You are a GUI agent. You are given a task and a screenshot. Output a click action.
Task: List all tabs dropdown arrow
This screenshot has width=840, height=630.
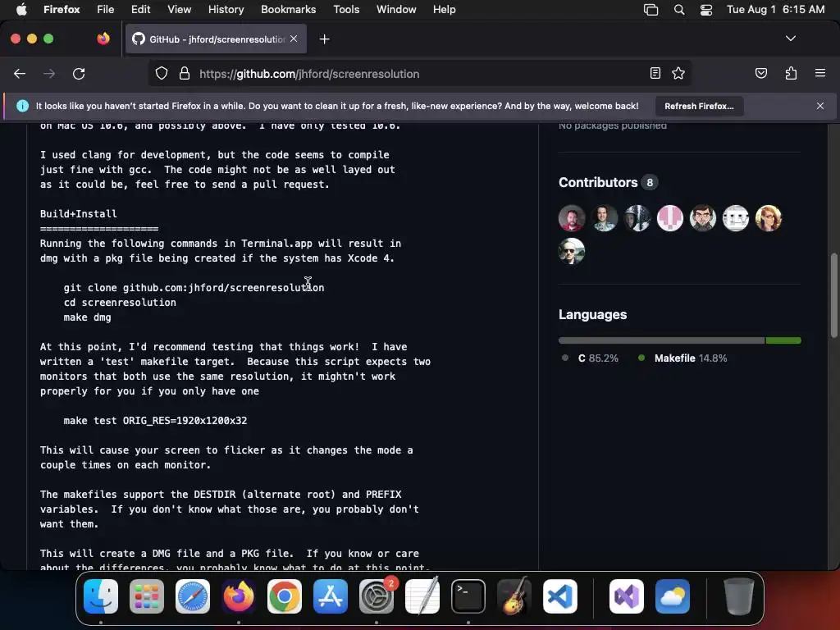790,39
